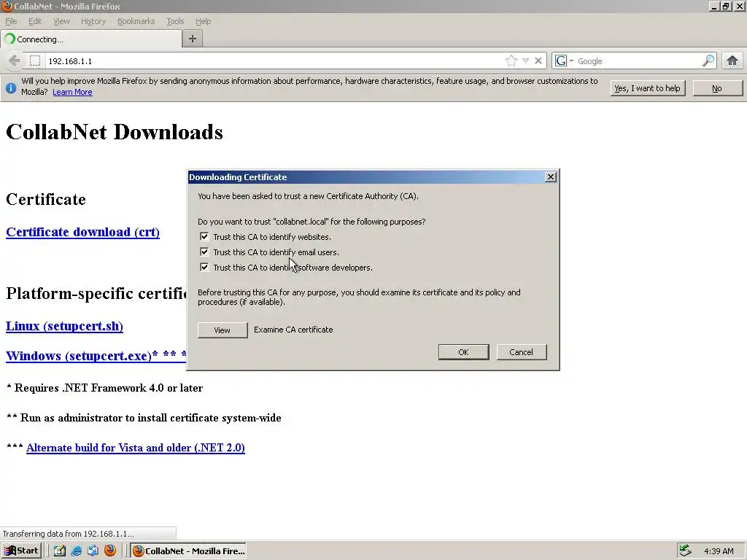
Task: Confirm certificate trust with OK
Action: [463, 352]
